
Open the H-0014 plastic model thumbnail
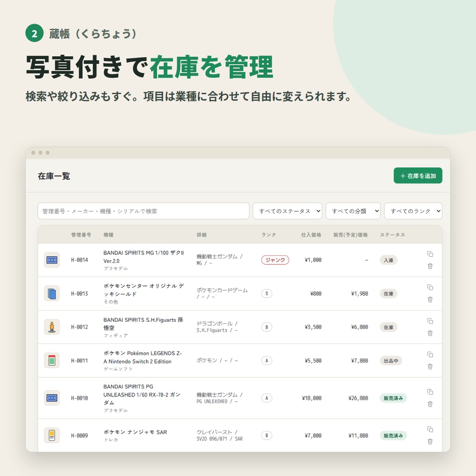pos(52,260)
